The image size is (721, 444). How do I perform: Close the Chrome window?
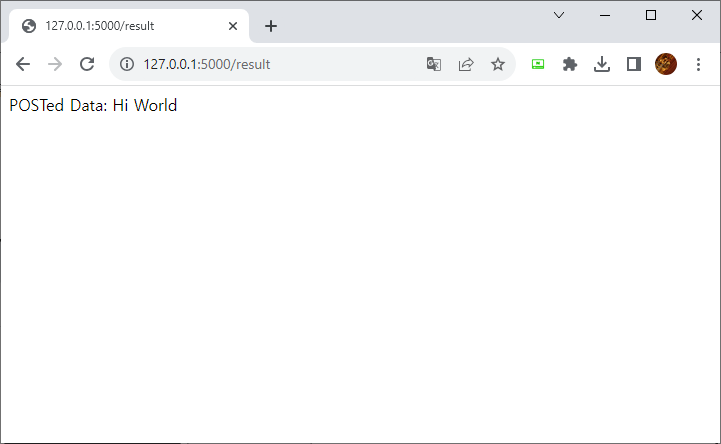(697, 15)
